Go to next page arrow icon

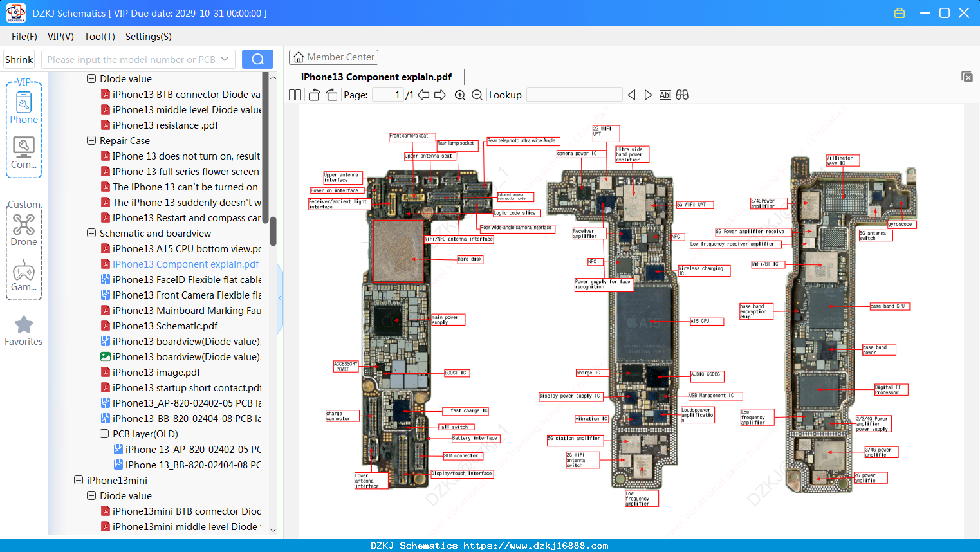click(440, 95)
